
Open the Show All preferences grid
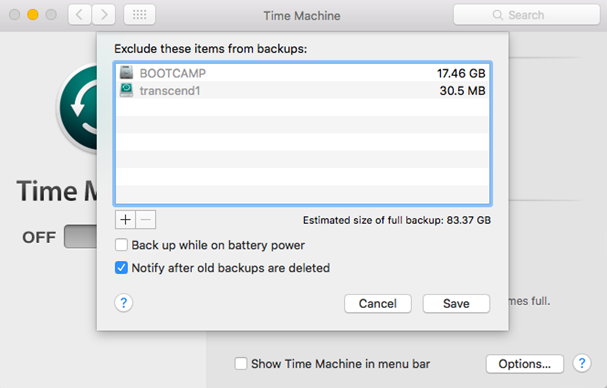click(139, 15)
